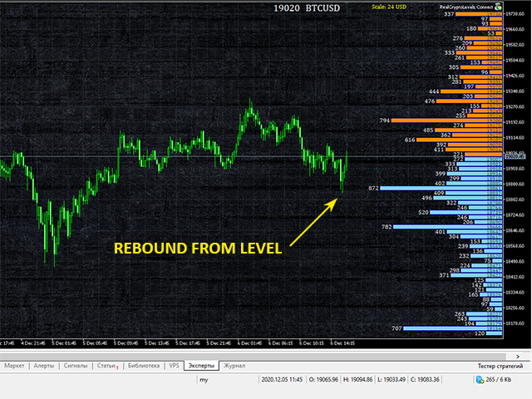Click the 4 Dec 21:45 time label
Image resolution: width=532 pixels, height=399 pixels.
pyautogui.click(x=33, y=343)
